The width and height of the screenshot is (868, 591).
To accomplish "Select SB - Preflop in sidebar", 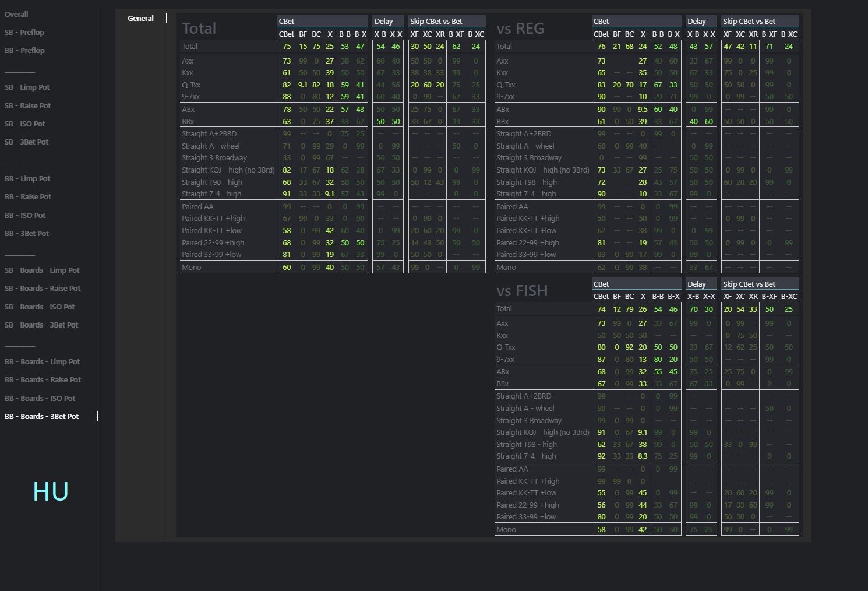I will click(x=24, y=32).
